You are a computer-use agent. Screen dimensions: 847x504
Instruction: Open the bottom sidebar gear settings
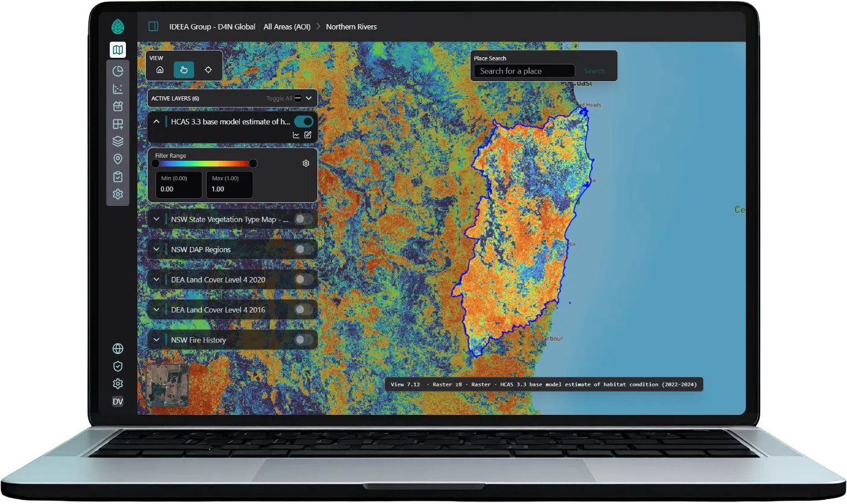tap(118, 384)
